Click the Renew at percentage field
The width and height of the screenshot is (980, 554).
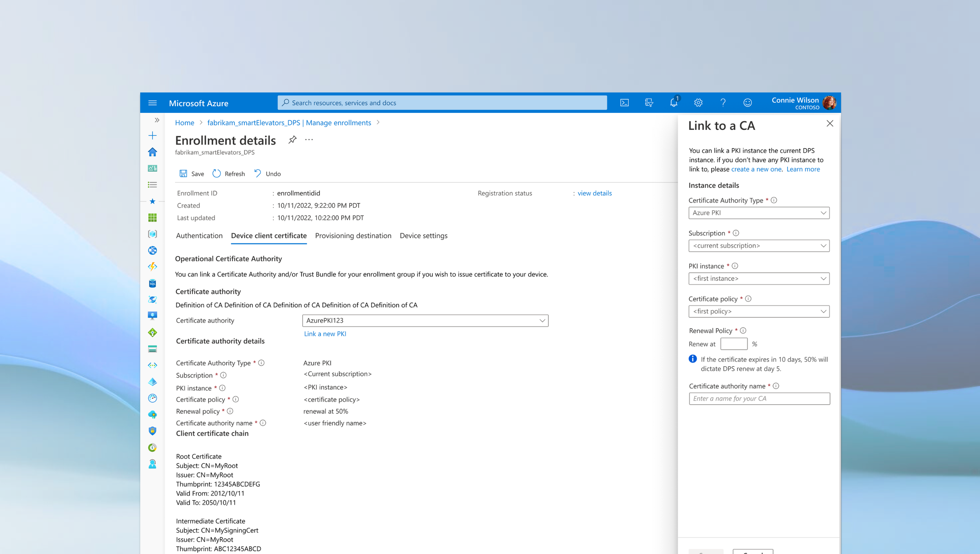(733, 344)
